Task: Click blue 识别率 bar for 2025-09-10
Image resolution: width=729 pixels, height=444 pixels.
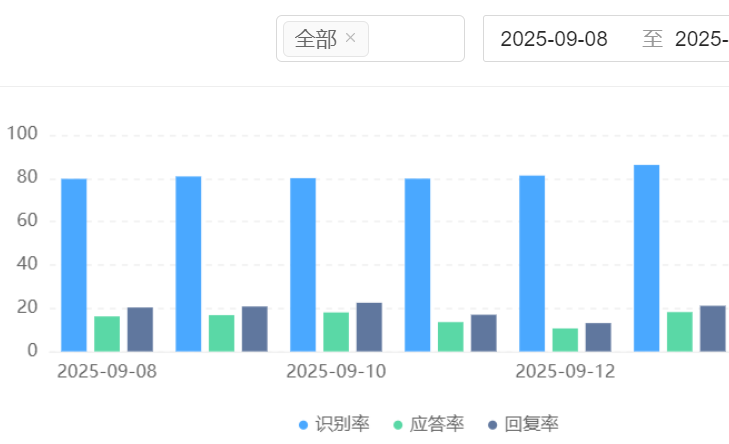Action: point(303,265)
